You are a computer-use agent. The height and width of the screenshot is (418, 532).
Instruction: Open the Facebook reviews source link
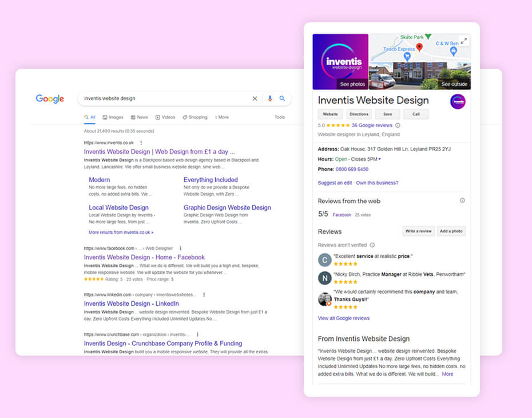pos(342,215)
